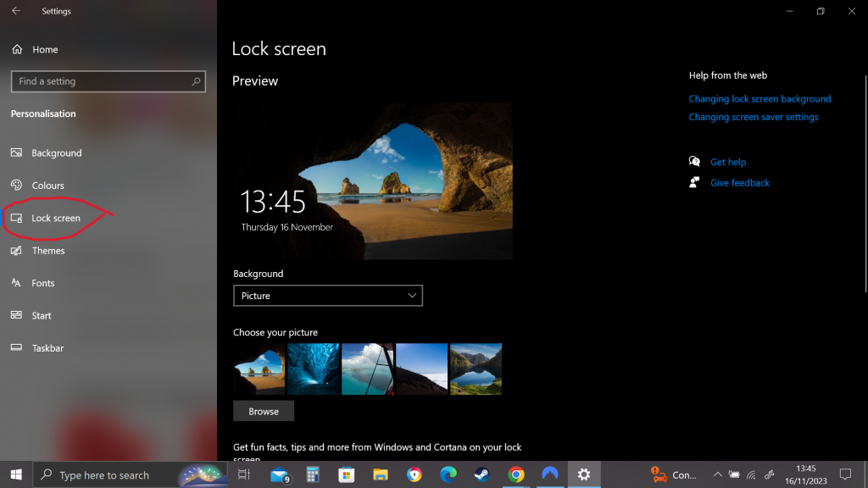This screenshot has height=488, width=868.
Task: Open Changing screen saver settings link
Action: [753, 117]
